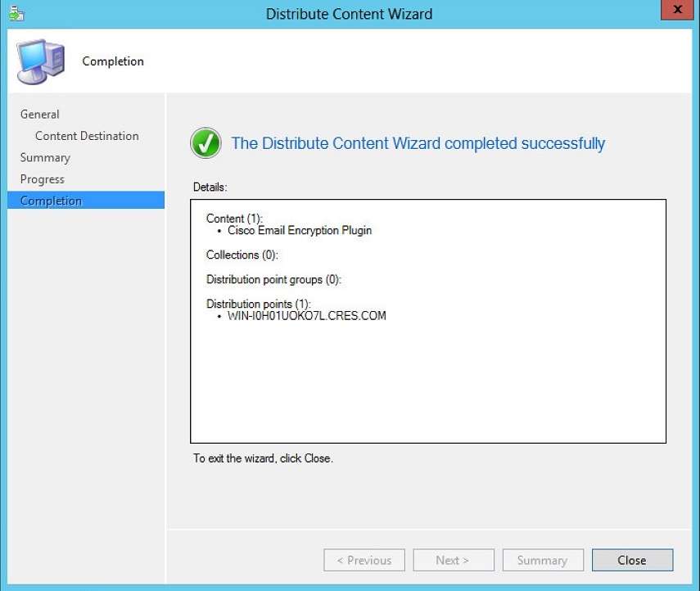Click the disabled Next button
This screenshot has height=591, width=700.
(x=454, y=560)
